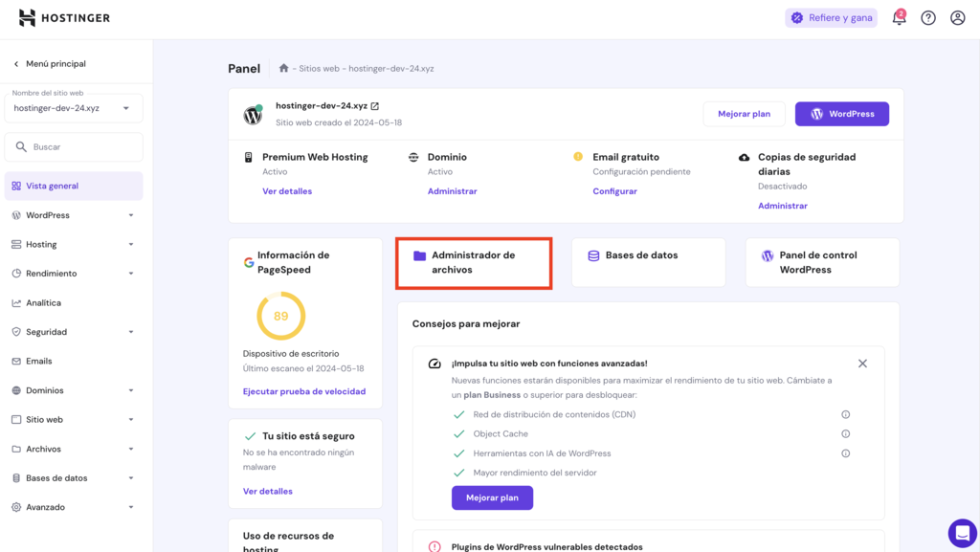Open the Bases de datos card
Viewport: 980px width, 552px height.
point(648,261)
